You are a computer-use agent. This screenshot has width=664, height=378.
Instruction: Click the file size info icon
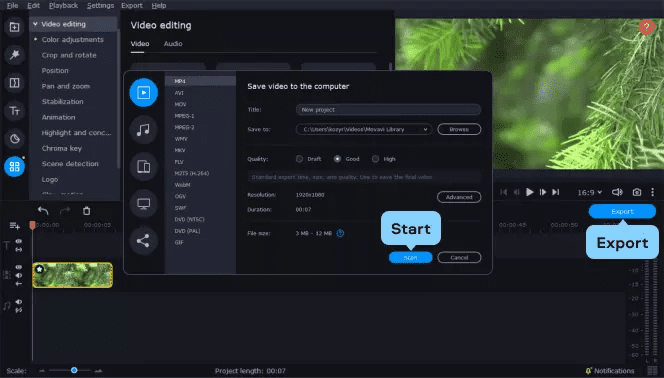(x=340, y=233)
